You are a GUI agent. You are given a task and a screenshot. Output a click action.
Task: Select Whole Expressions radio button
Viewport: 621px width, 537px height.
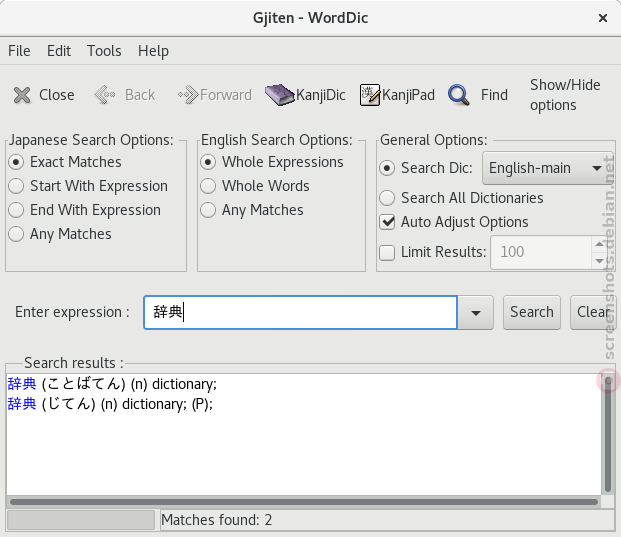pyautogui.click(x=208, y=162)
